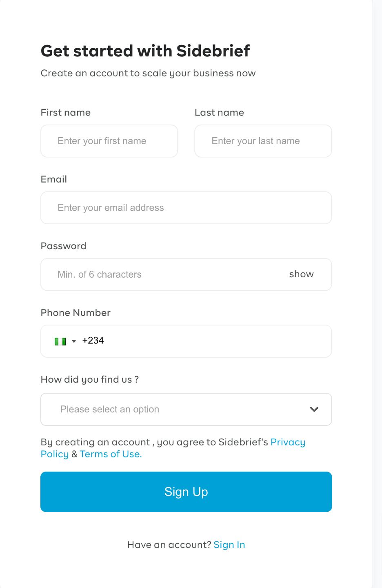382x588 pixels.
Task: Open the 'Please select an option' dropdown
Action: coord(186,409)
